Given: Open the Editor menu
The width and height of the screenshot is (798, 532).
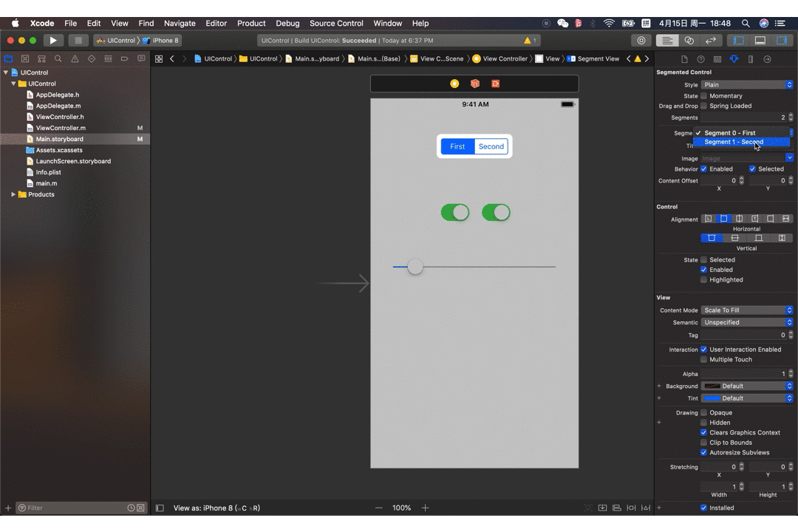Looking at the screenshot, I should (216, 24).
